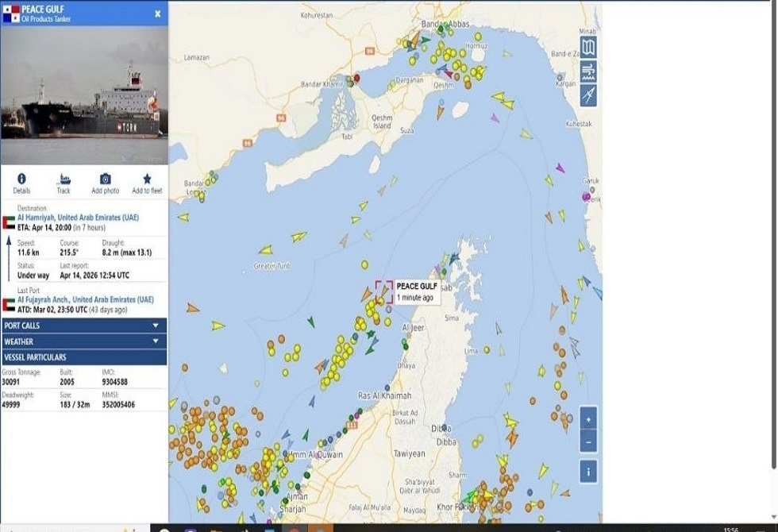Select the highlighted PEACE GULF vessel marker
Image resolution: width=778 pixels, height=532 pixels.
click(x=384, y=291)
